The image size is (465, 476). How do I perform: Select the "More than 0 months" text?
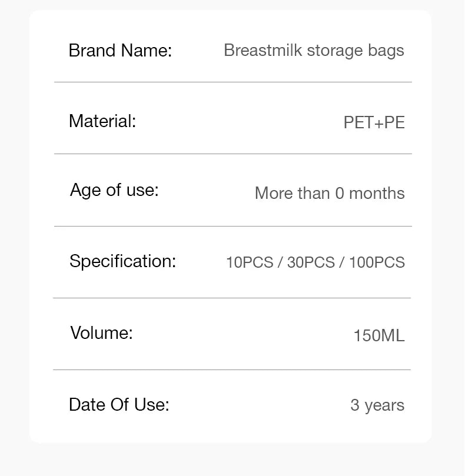330,194
